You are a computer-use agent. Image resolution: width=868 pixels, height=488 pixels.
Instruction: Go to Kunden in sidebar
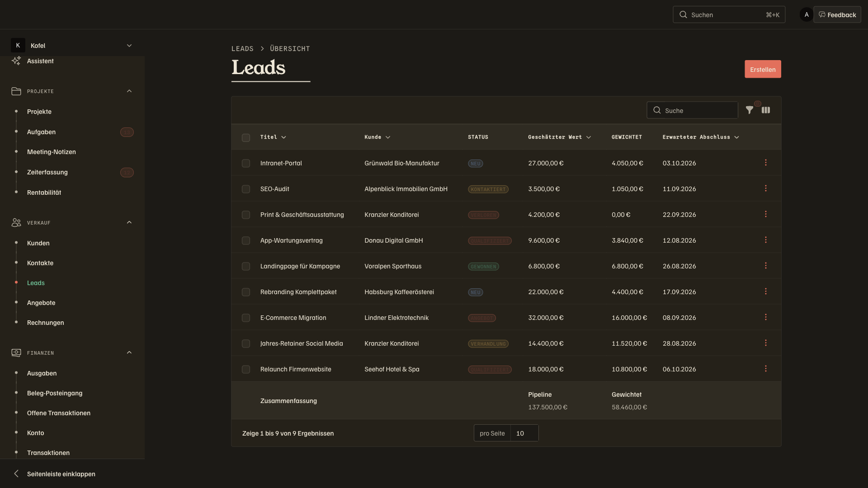coord(38,243)
